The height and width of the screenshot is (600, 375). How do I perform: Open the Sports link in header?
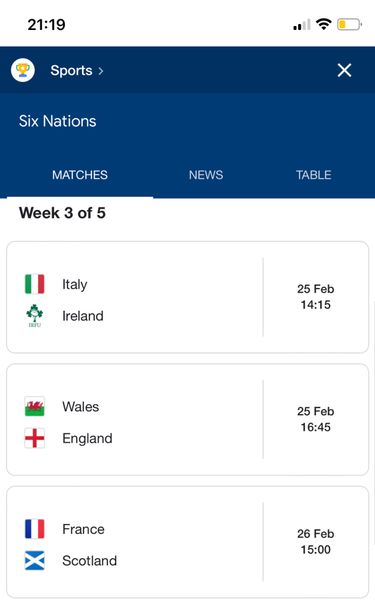71,70
